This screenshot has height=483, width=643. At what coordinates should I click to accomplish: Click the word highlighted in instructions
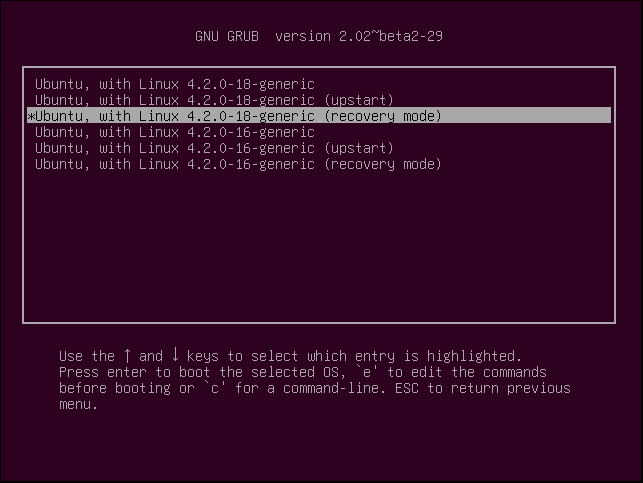[x=474, y=356]
